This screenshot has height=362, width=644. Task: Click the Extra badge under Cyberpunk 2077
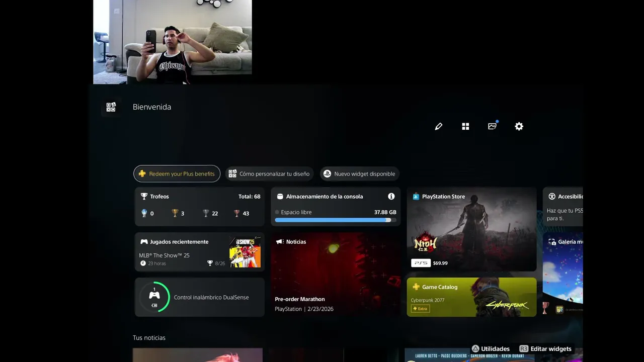(x=420, y=309)
